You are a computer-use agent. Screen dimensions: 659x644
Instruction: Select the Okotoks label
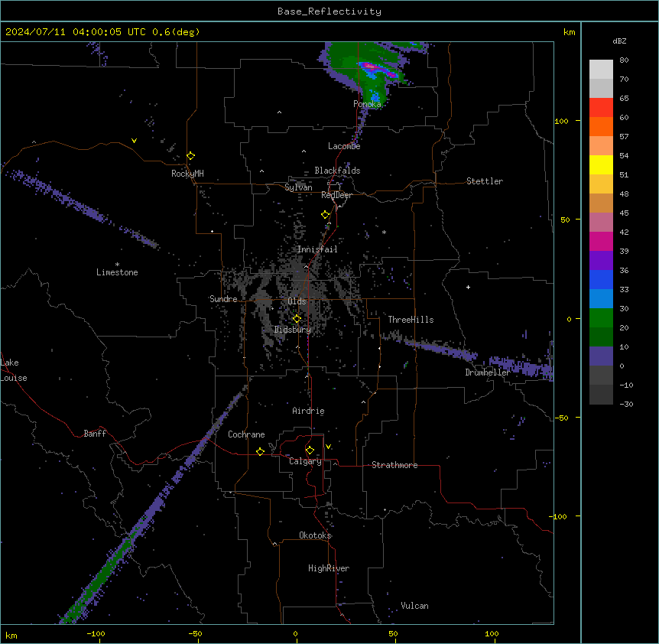pyautogui.click(x=315, y=535)
